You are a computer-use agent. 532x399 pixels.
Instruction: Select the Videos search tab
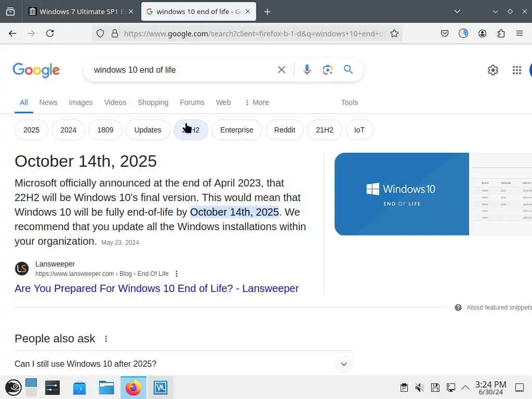115,102
